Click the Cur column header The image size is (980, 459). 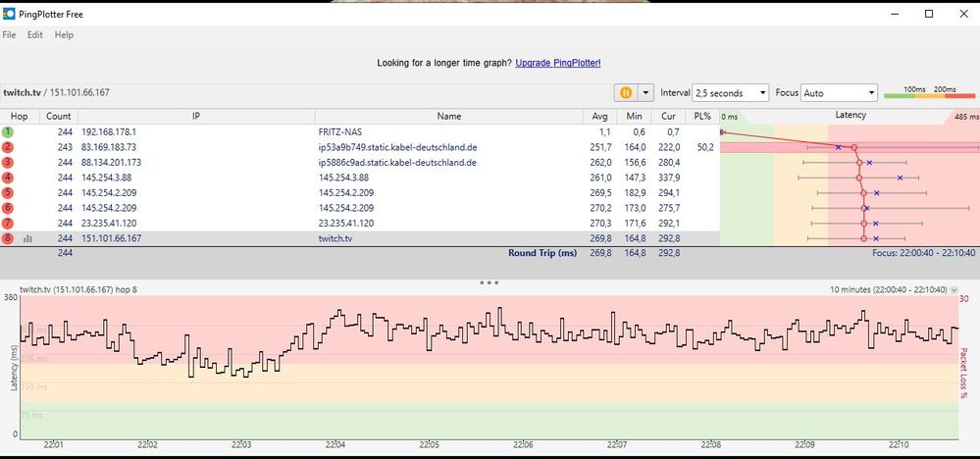668,116
